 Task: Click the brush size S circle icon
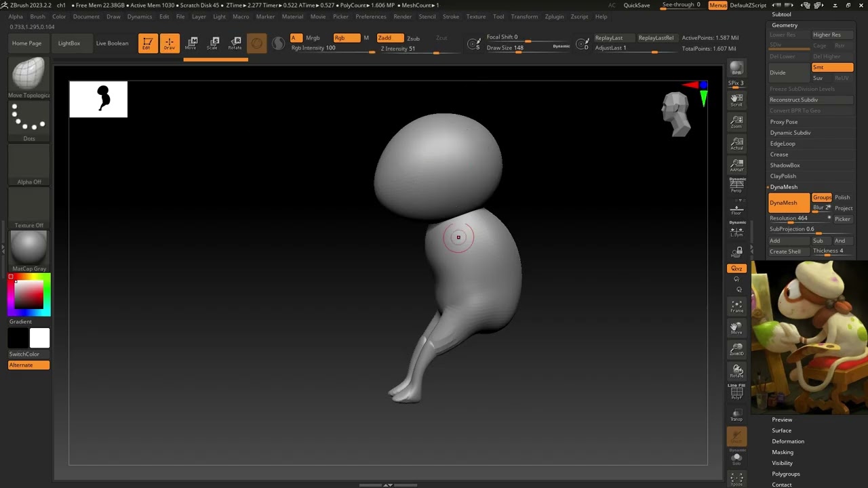click(x=474, y=45)
